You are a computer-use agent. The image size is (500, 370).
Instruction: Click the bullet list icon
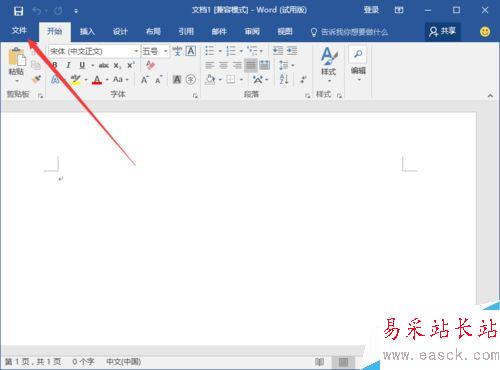tap(210, 51)
